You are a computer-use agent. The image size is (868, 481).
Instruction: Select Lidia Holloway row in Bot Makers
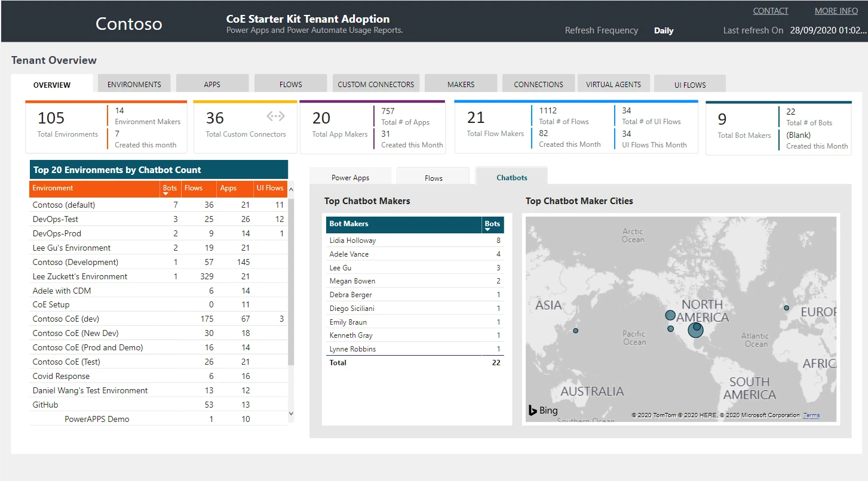coord(352,240)
